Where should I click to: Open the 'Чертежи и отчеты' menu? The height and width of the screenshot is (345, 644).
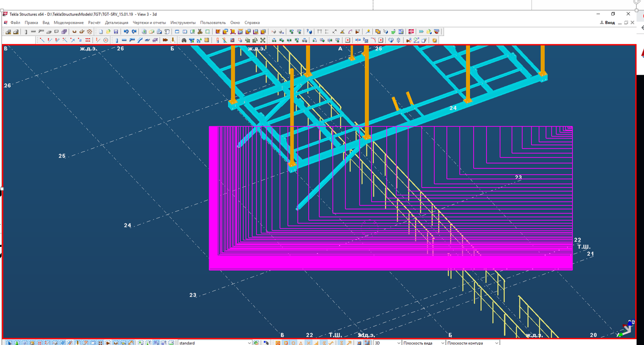[149, 23]
